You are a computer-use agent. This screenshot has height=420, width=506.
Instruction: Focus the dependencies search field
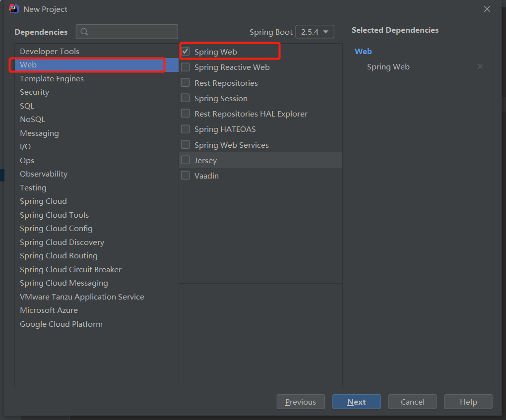tap(127, 32)
